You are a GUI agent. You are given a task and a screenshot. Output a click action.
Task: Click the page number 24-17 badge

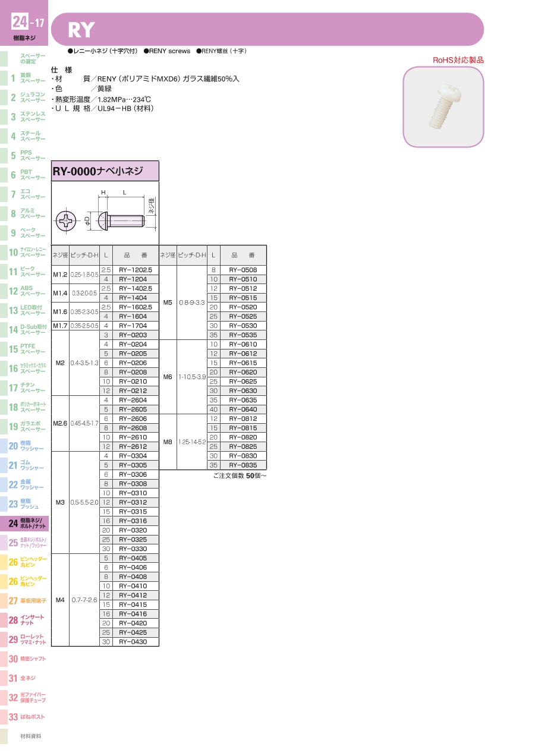28,23
